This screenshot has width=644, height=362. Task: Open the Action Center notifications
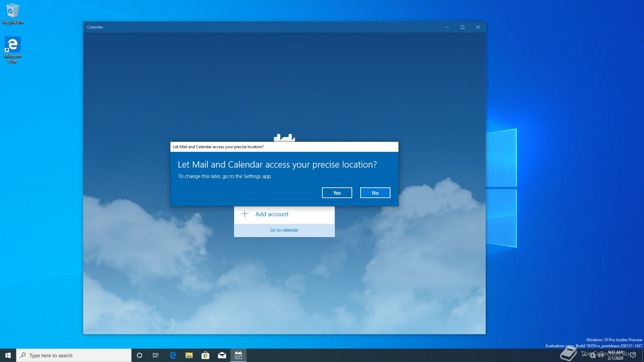click(633, 355)
